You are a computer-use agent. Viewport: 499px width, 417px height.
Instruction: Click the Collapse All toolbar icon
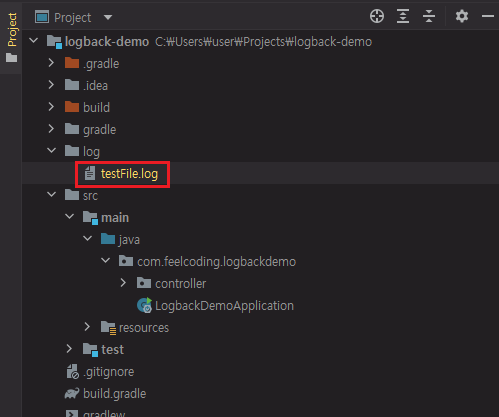[429, 16]
